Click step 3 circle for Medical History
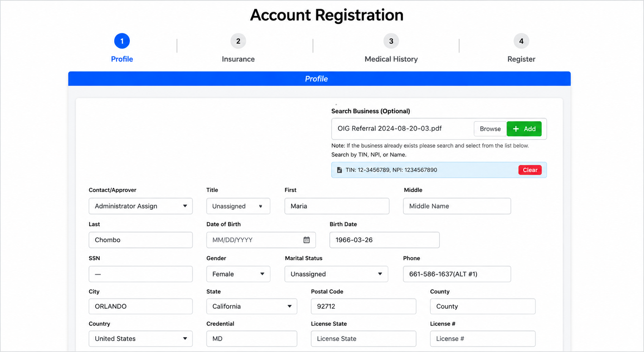This screenshot has height=352, width=644. point(391,41)
